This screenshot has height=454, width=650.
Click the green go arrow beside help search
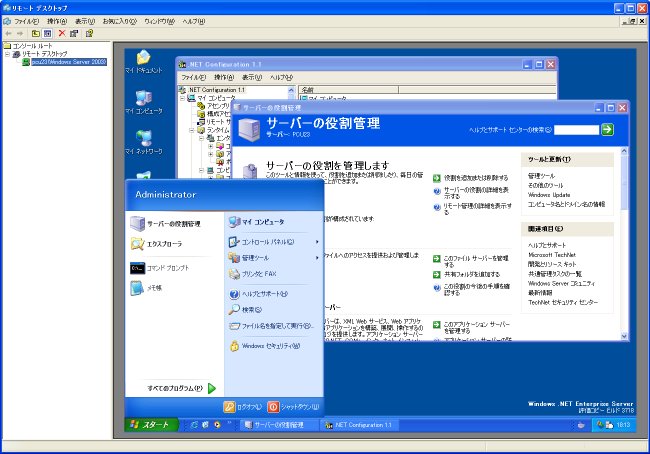tap(607, 129)
